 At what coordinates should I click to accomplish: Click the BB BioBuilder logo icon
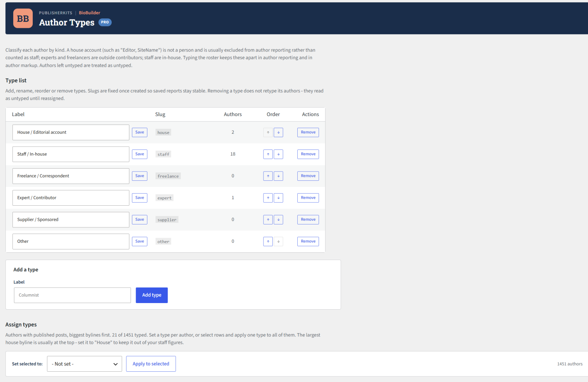pos(23,18)
